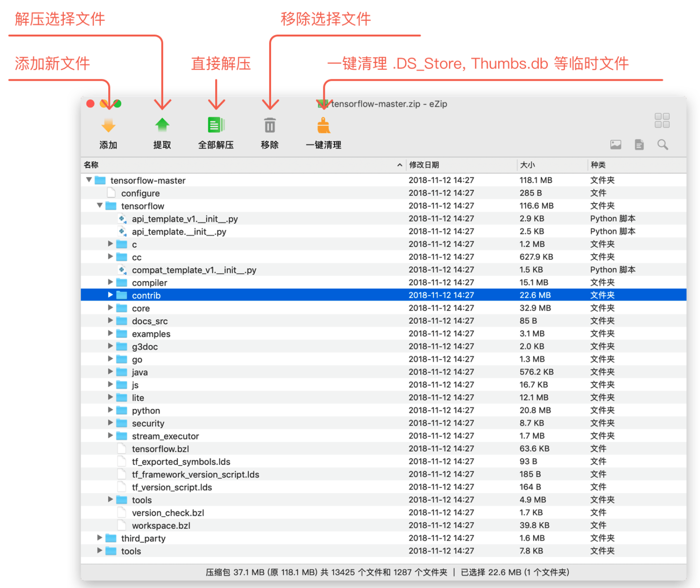Click the stream_executor folder icon
Viewport: 700px width, 588px height.
(122, 436)
